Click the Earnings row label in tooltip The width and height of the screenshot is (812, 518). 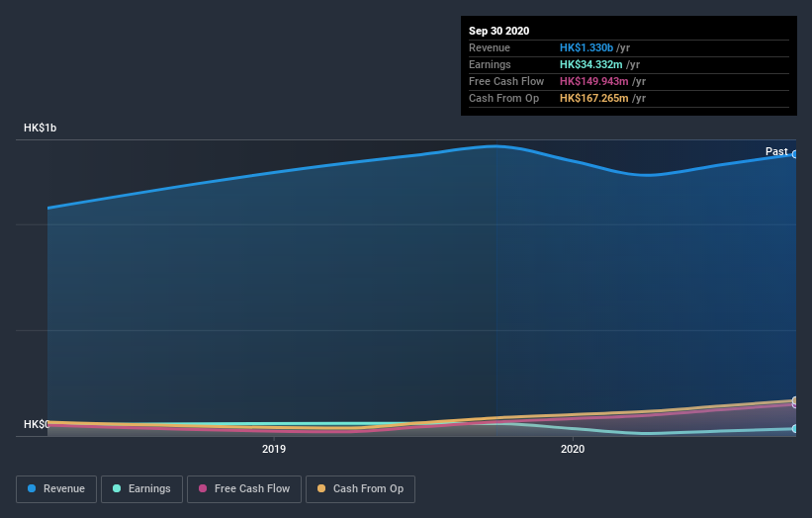click(490, 64)
